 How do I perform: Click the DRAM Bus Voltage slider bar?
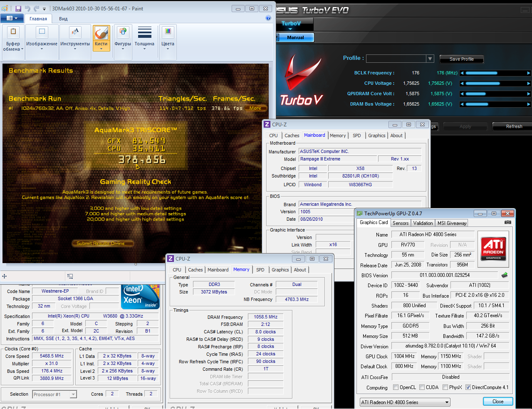point(495,104)
